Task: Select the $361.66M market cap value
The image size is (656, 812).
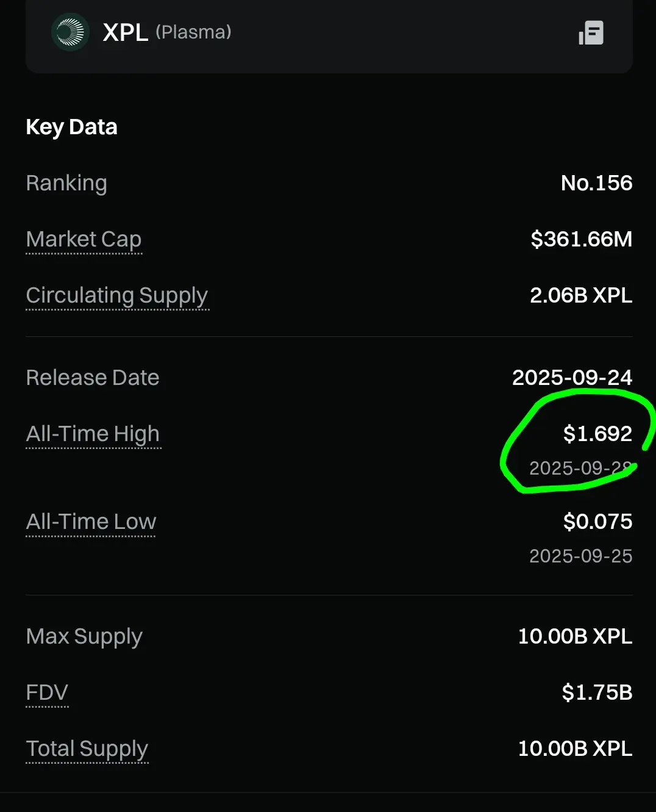Action: (581, 239)
